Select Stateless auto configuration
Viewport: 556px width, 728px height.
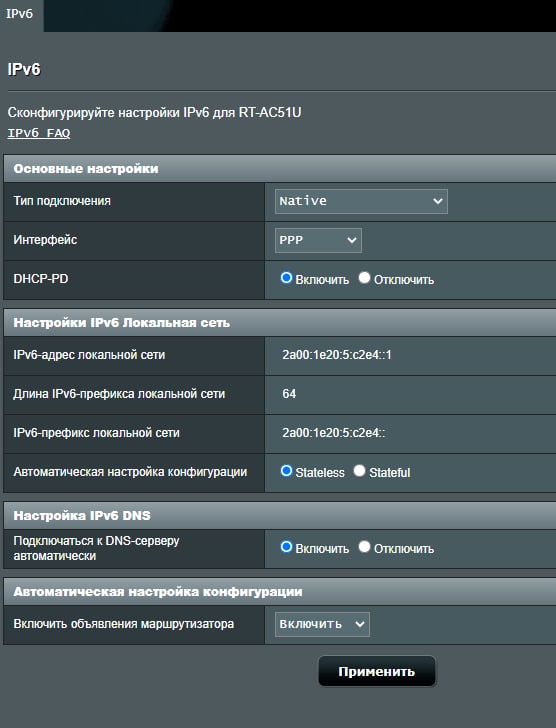coord(286,471)
